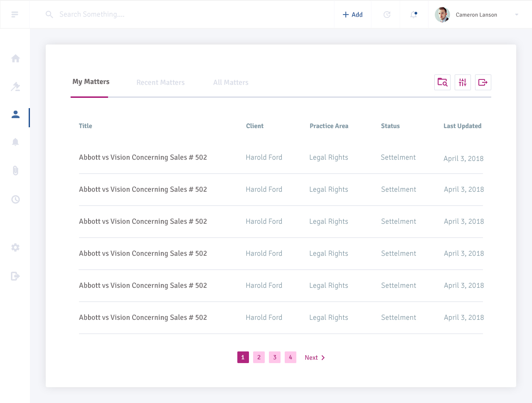The height and width of the screenshot is (403, 532).
Task: Switch to the Recent Matters tab
Action: click(x=160, y=82)
